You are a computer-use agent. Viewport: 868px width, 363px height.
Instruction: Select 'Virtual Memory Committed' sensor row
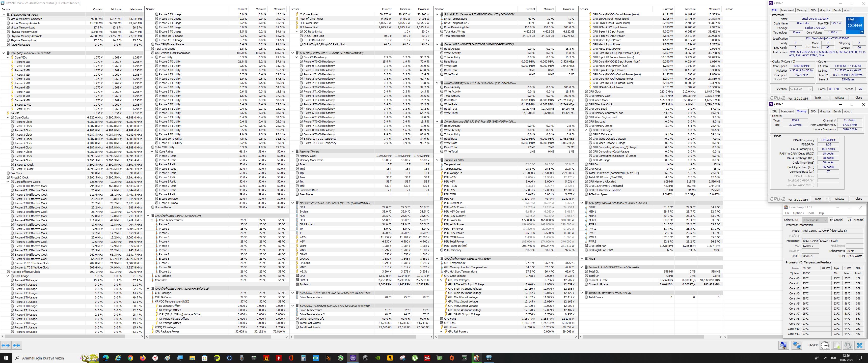pos(72,19)
